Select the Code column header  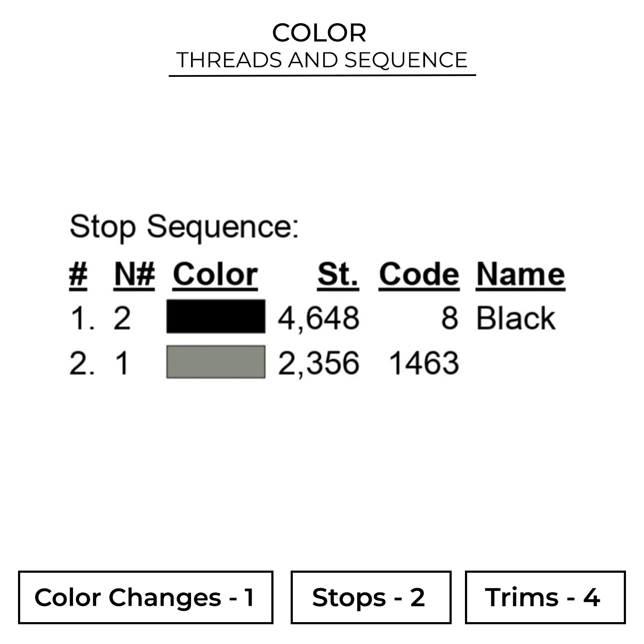pyautogui.click(x=419, y=274)
